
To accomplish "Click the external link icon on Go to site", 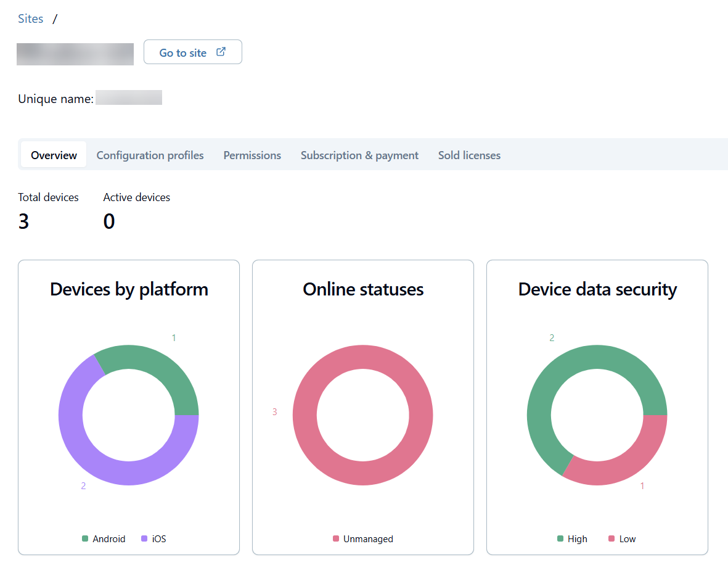I will [221, 52].
